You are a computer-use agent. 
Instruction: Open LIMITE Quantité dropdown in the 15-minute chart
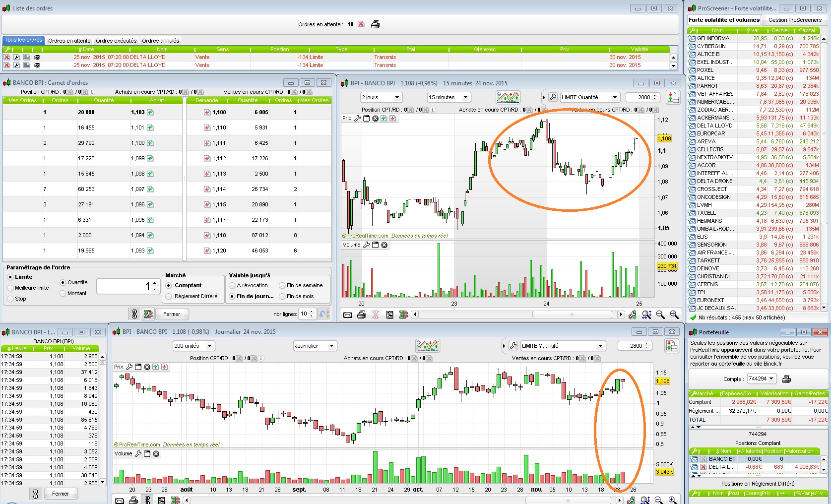coord(590,97)
